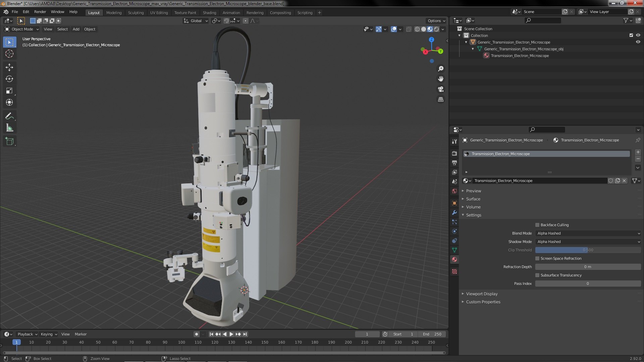Screen dimensions: 644x362
Task: Activate the Select Box tool
Action: (x=9, y=42)
